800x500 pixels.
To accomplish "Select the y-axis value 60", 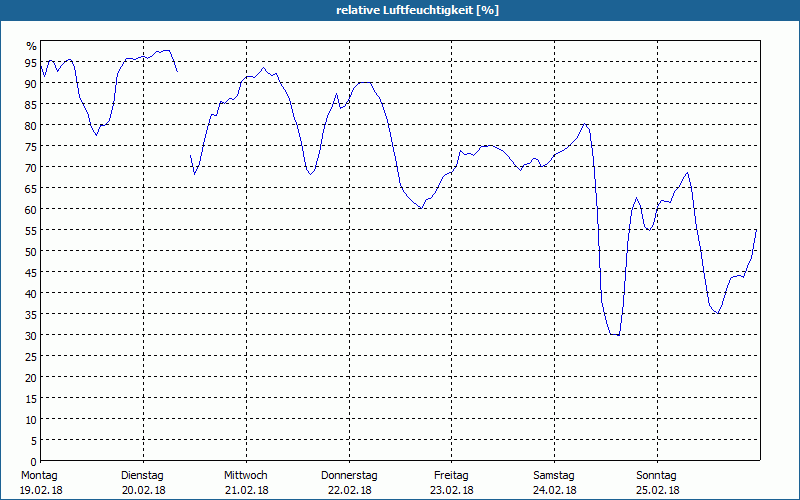I will coord(31,210).
